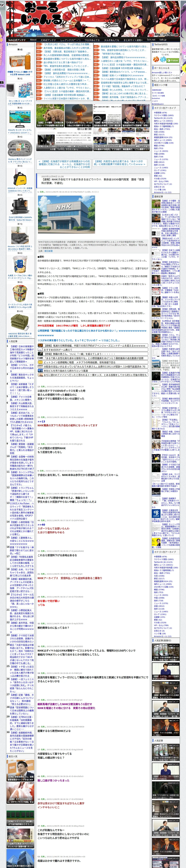The image size is (186, 868).
Task: Open the NHK子会社 article title
Action: (x=93, y=181)
